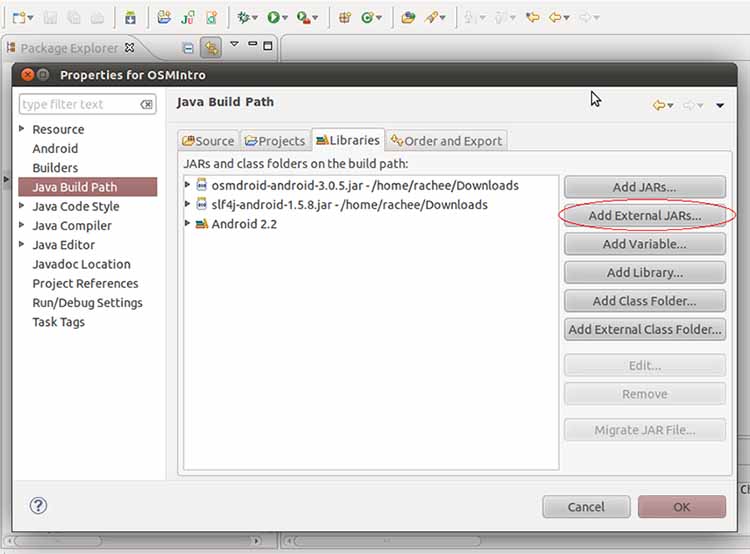Image resolution: width=750 pixels, height=554 pixels.
Task: Click the Debug bug toolbar icon
Action: [243, 18]
